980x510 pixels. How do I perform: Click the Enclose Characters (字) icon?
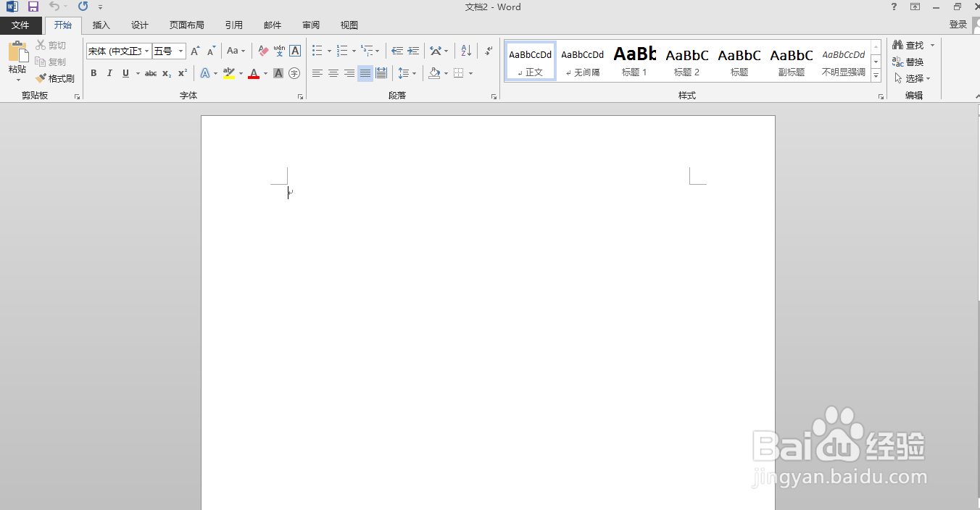click(x=294, y=73)
